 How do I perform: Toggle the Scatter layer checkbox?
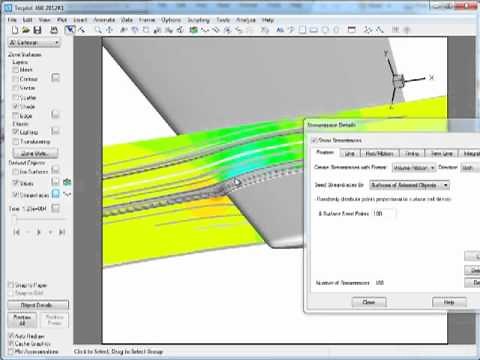15,98
